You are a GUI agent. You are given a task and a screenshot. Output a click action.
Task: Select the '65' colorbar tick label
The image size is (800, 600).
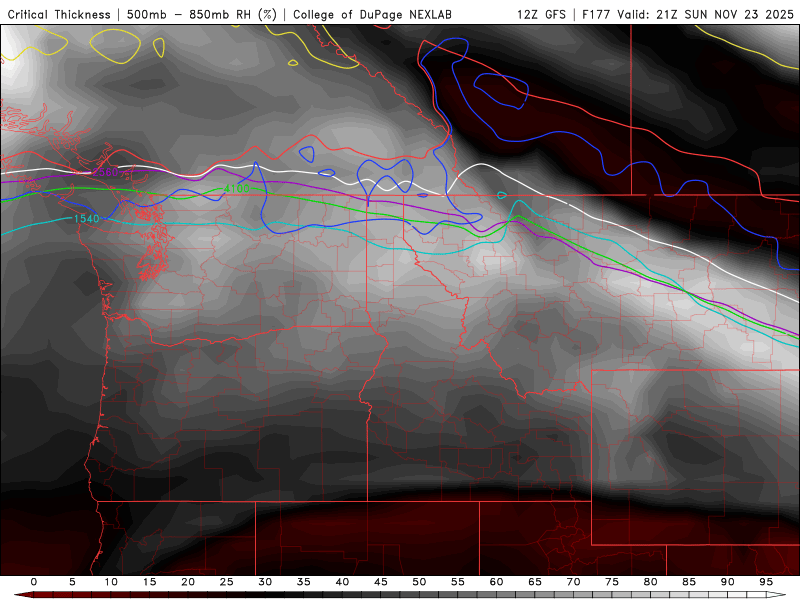[x=535, y=582]
